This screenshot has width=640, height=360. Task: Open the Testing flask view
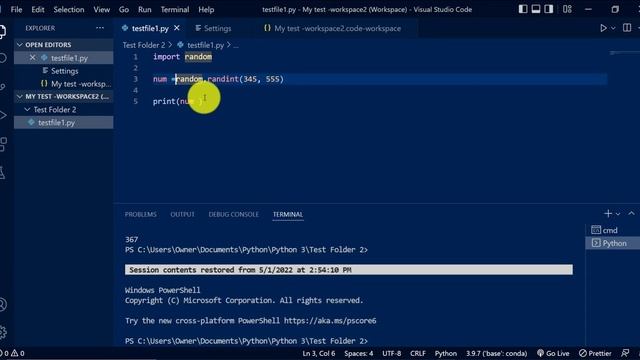click(2, 173)
